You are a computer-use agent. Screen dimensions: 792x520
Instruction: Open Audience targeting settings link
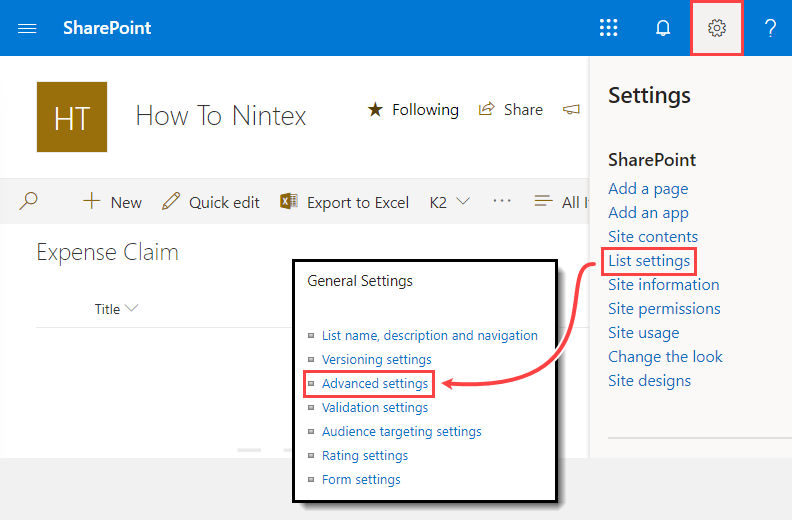[x=402, y=432]
